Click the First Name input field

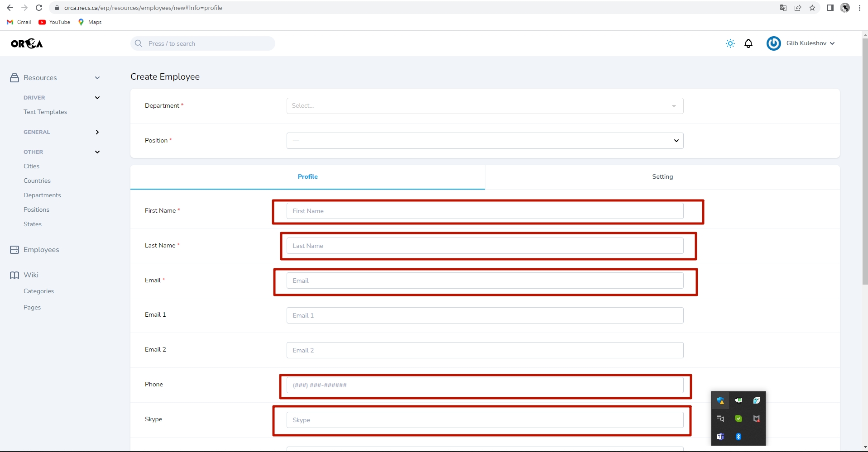point(485,211)
